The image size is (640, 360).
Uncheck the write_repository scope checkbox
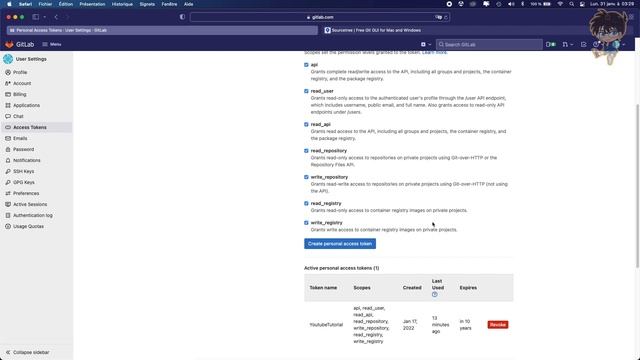(x=306, y=177)
